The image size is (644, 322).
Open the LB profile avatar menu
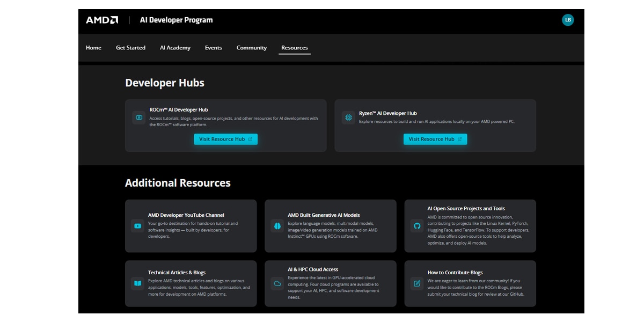coord(567,20)
